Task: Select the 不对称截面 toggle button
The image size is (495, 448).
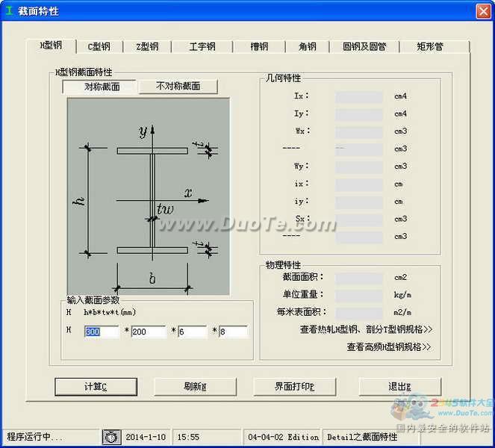Action: 178,86
